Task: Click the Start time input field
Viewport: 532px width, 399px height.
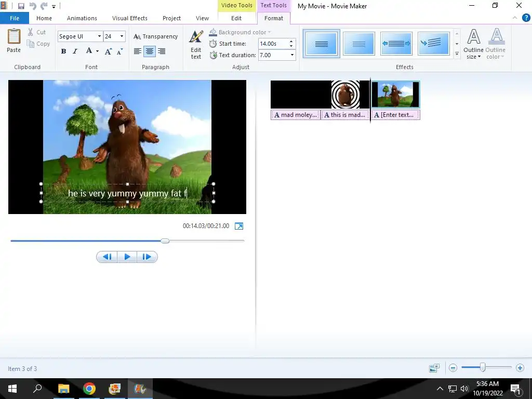Action: pyautogui.click(x=273, y=44)
